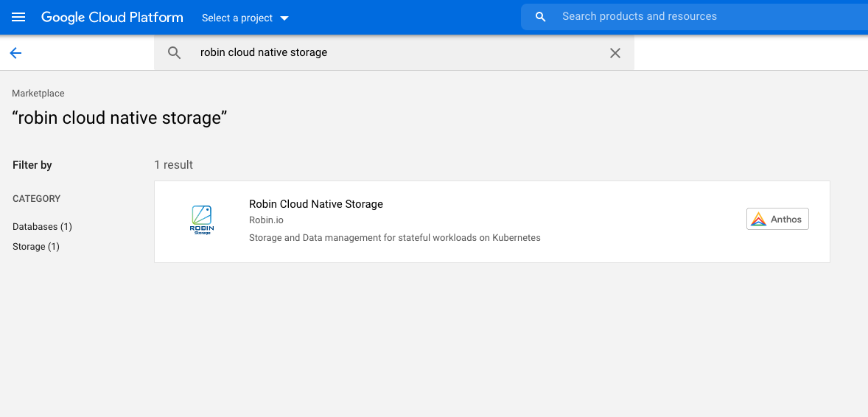Go back with the left arrow
Viewport: 868px width, 417px height.
15,52
